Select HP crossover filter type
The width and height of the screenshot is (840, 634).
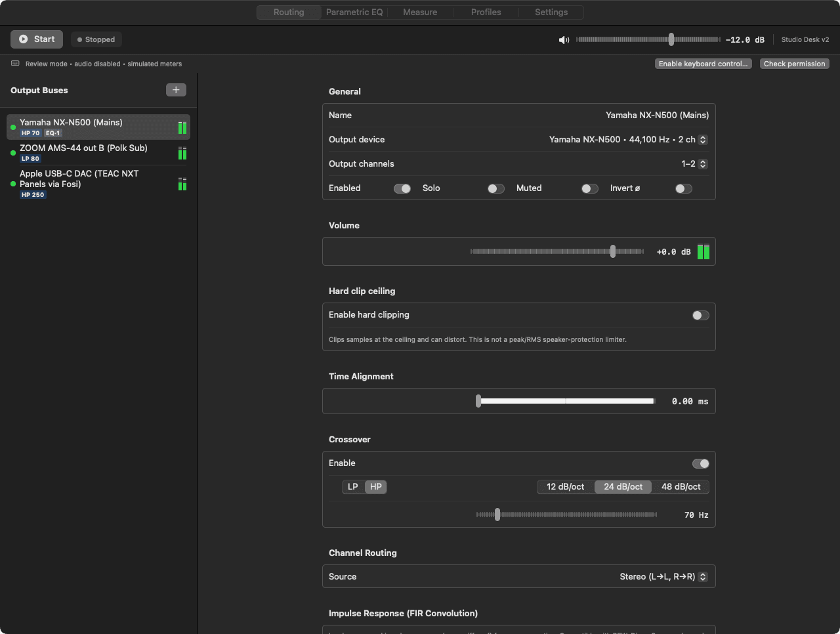376,487
